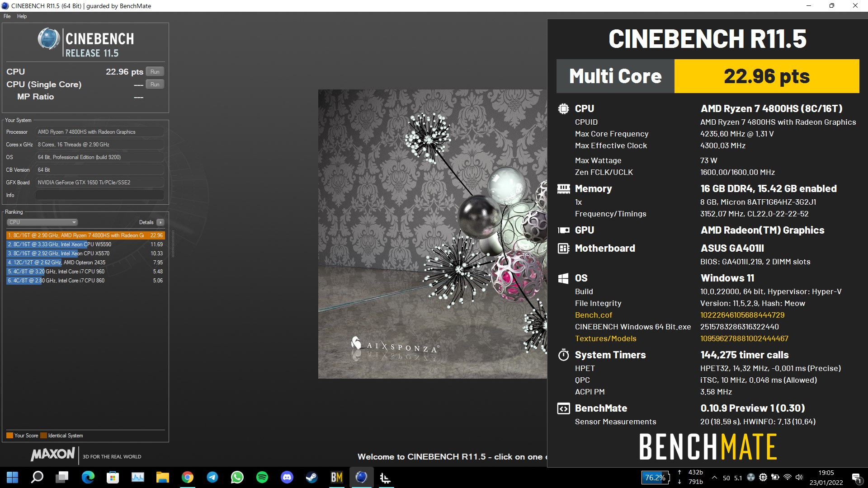Click the System Timers clock icon

tap(563, 355)
